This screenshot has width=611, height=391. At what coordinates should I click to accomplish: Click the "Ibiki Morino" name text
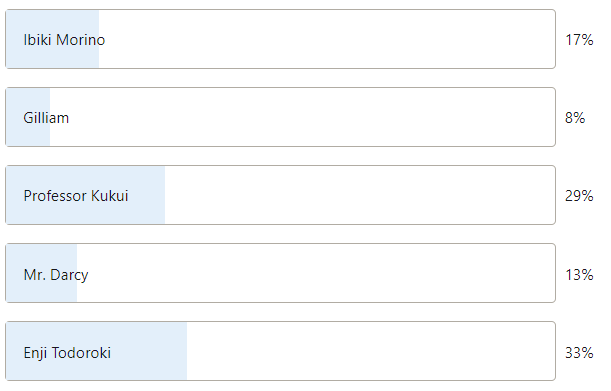tap(64, 40)
